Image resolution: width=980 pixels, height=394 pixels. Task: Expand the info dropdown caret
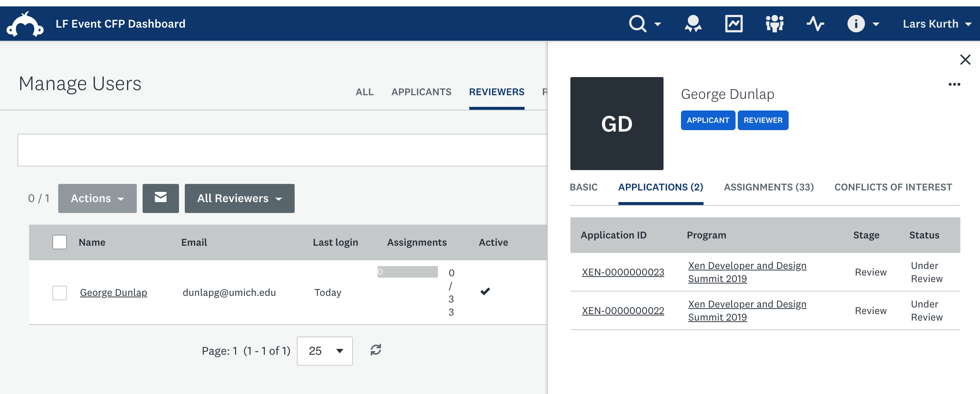(875, 24)
